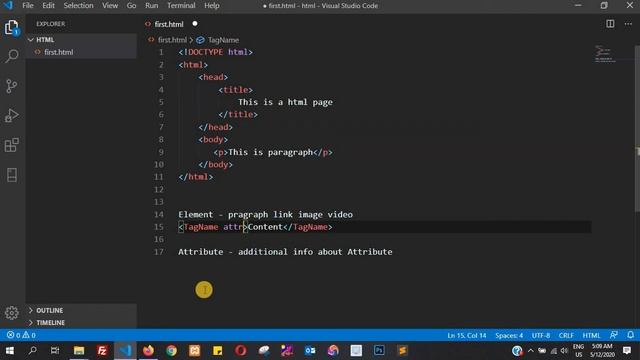This screenshot has width=640, height=360.
Task: Open File Explorer from the taskbar
Action: pyautogui.click(x=79, y=351)
